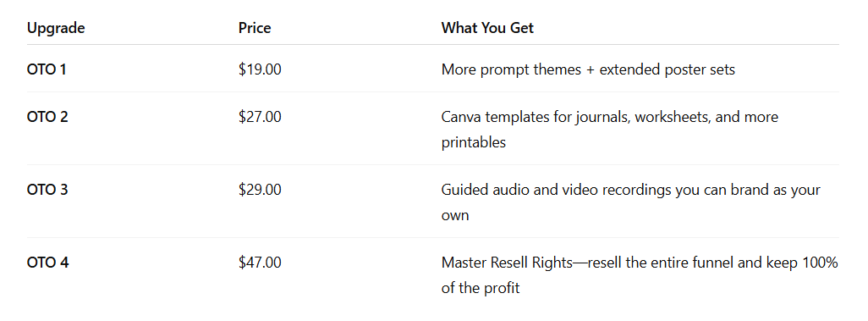Click the text of the profit
This screenshot has width=868, height=321.
481,288
